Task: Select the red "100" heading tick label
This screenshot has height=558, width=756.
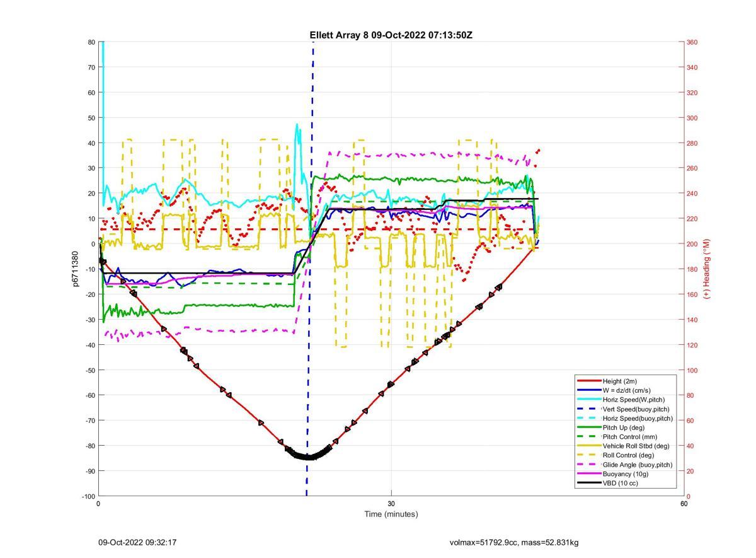Action: click(x=692, y=370)
